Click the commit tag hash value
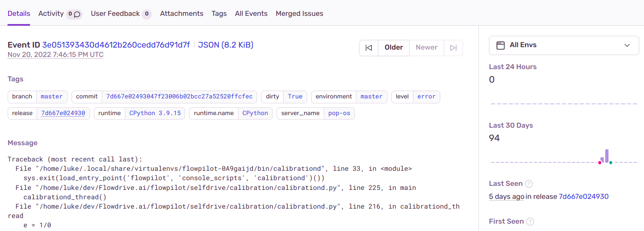 pos(179,96)
